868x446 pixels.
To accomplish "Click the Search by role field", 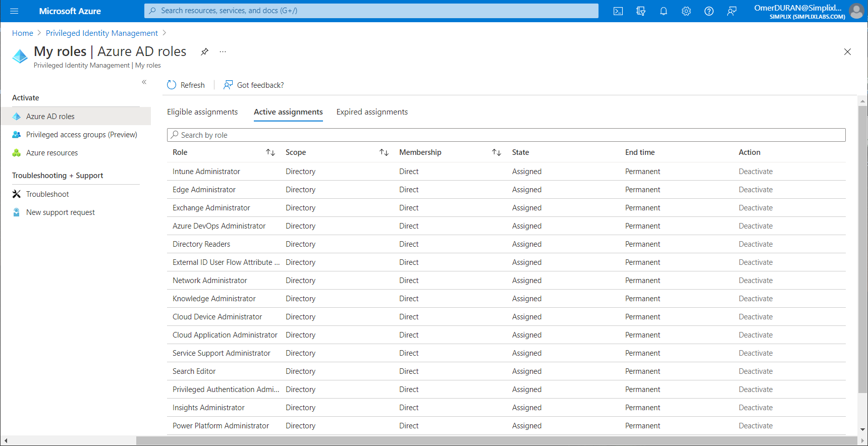I will 506,135.
